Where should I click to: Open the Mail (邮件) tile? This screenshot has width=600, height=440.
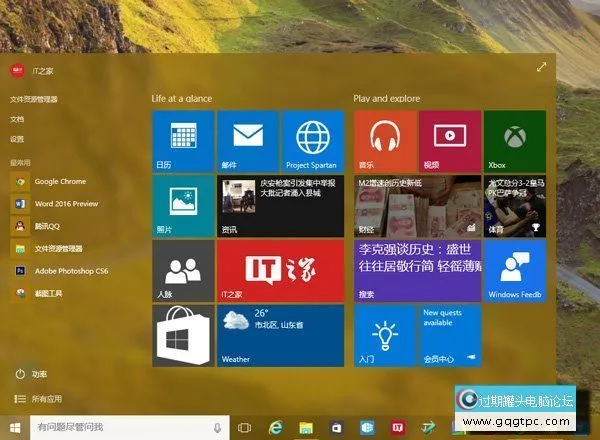tap(247, 141)
